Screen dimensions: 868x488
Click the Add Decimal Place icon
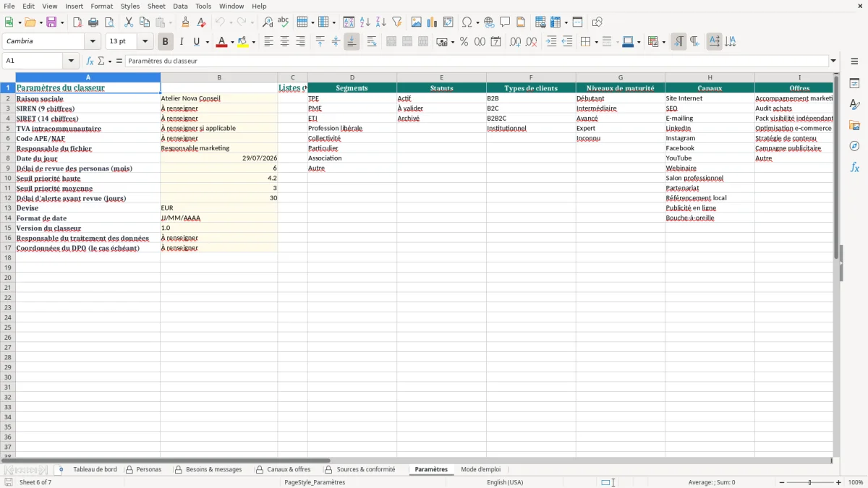[x=515, y=42]
